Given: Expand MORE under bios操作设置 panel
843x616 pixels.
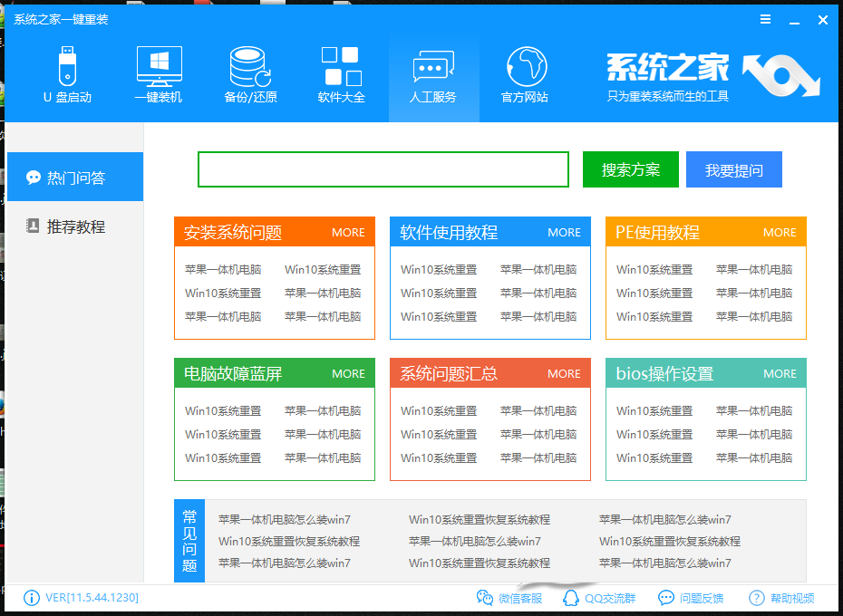Looking at the screenshot, I should click(780, 372).
